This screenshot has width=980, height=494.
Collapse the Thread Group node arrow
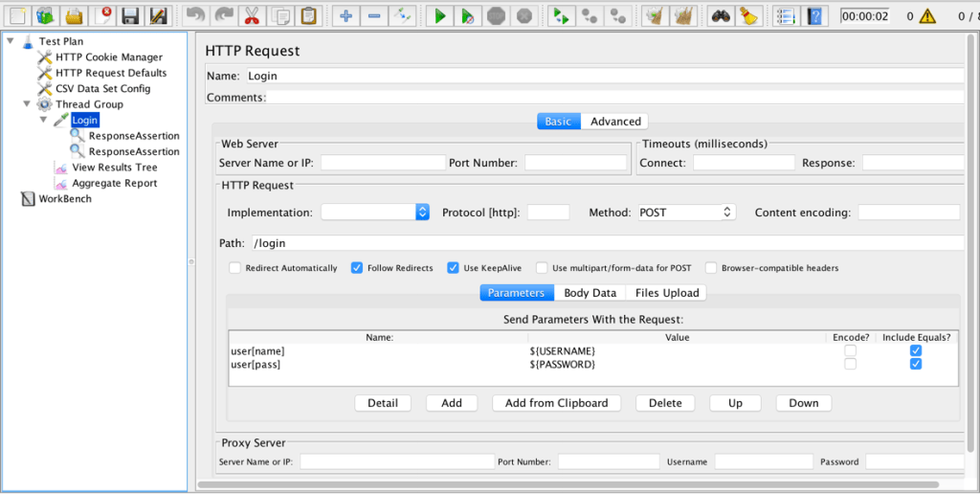tap(27, 103)
